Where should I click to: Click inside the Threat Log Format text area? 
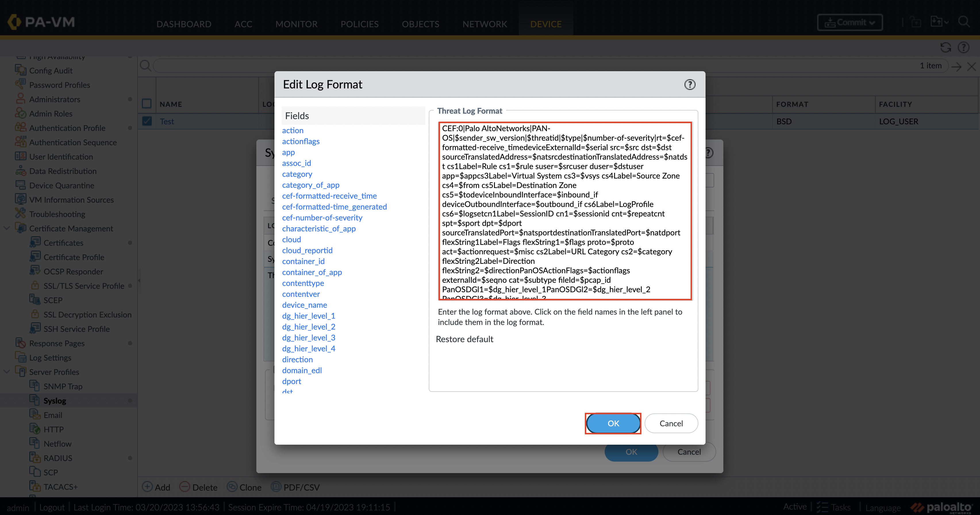564,211
